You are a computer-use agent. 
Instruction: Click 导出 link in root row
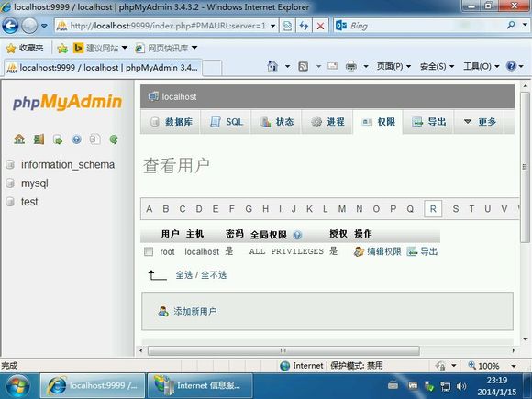[422, 251]
